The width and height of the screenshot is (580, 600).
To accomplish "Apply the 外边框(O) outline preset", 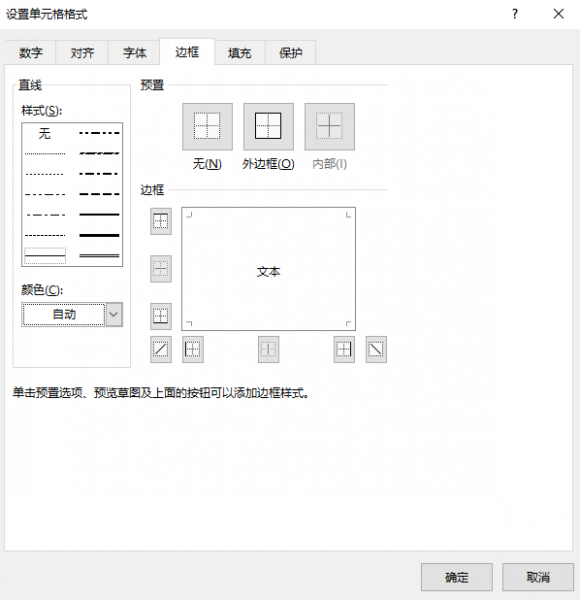I will (268, 126).
